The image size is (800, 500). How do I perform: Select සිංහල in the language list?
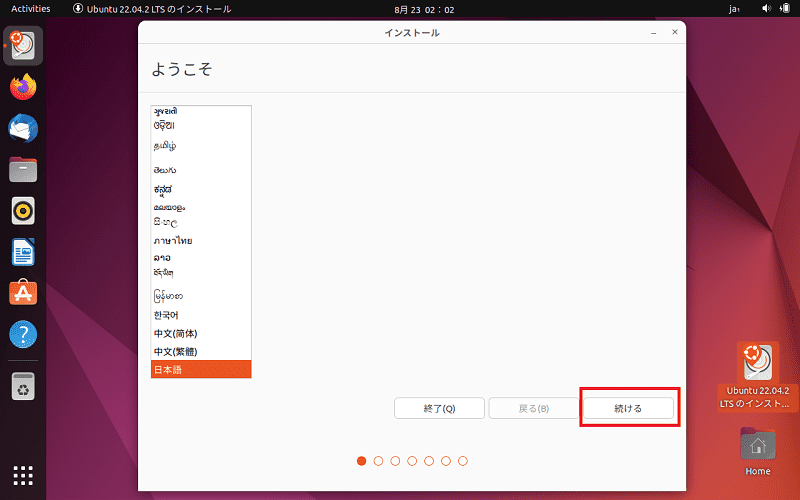click(201, 222)
